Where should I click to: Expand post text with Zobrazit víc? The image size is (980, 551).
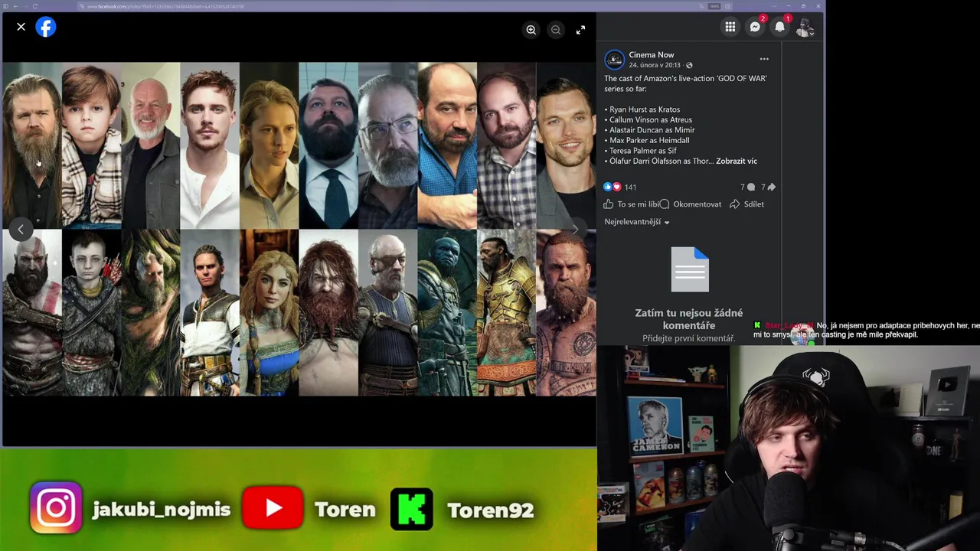[737, 161]
